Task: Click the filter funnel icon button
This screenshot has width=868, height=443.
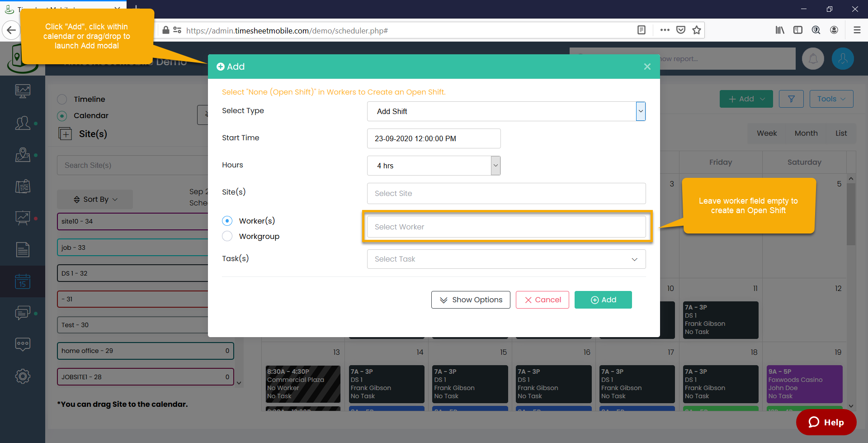Action: (791, 99)
